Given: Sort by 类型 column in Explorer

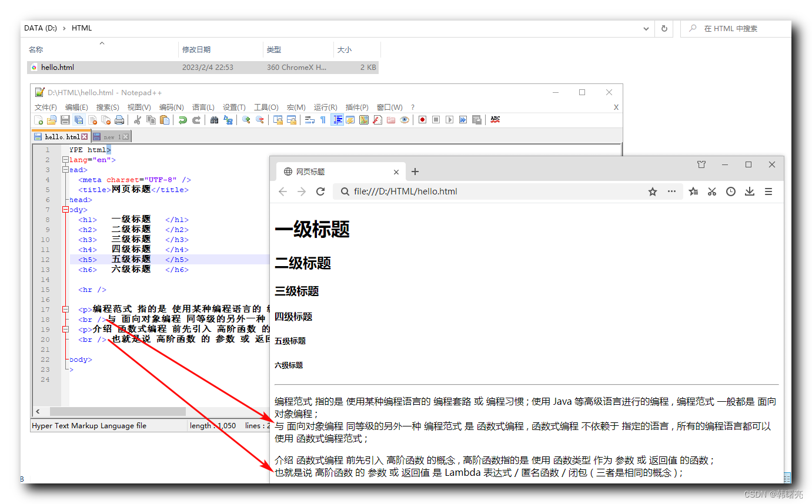Looking at the screenshot, I should 298,50.
